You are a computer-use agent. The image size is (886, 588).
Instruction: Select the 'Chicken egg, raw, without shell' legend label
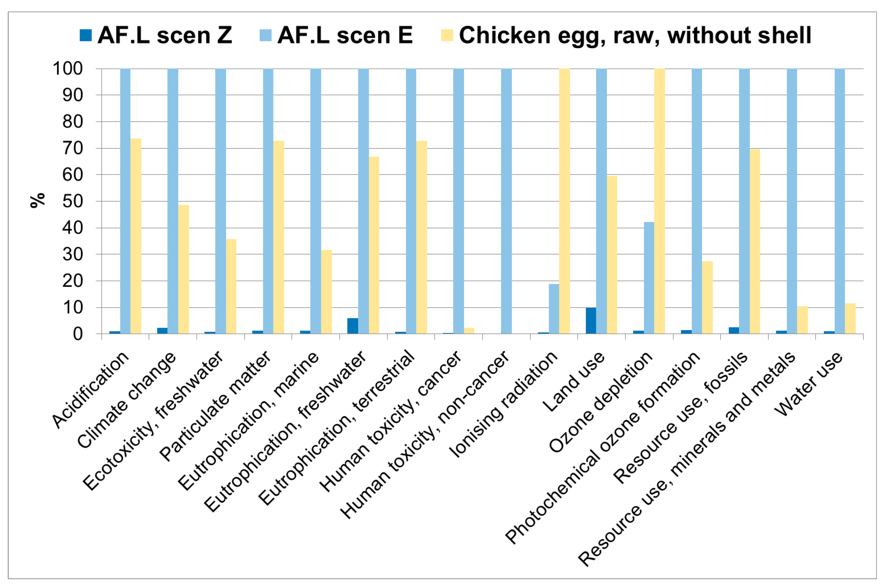(635, 35)
